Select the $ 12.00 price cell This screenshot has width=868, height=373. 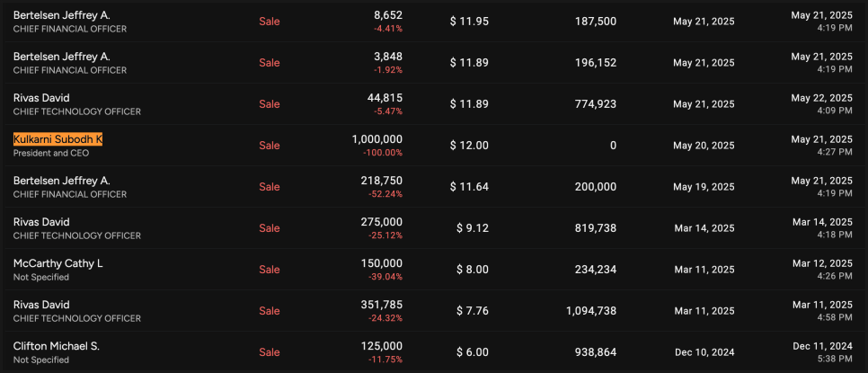point(469,146)
